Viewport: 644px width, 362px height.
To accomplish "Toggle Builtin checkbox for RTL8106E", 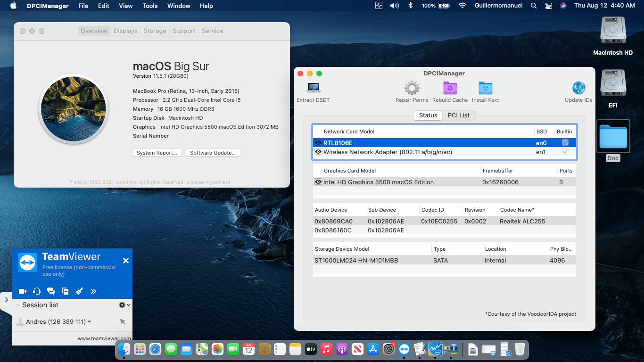I will click(x=565, y=142).
